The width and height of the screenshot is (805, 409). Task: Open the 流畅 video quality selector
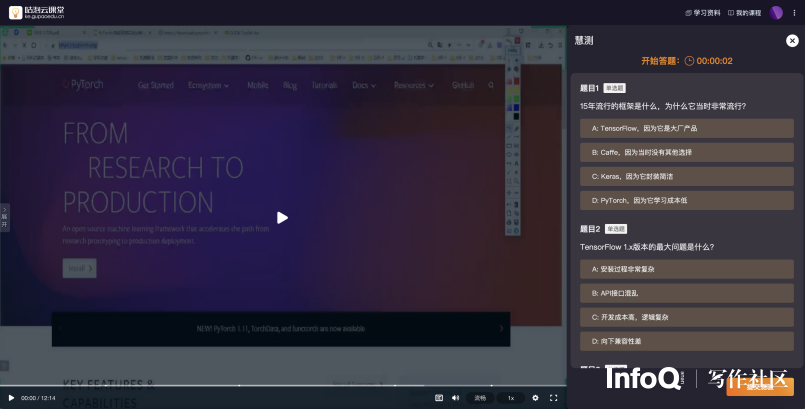click(x=480, y=398)
